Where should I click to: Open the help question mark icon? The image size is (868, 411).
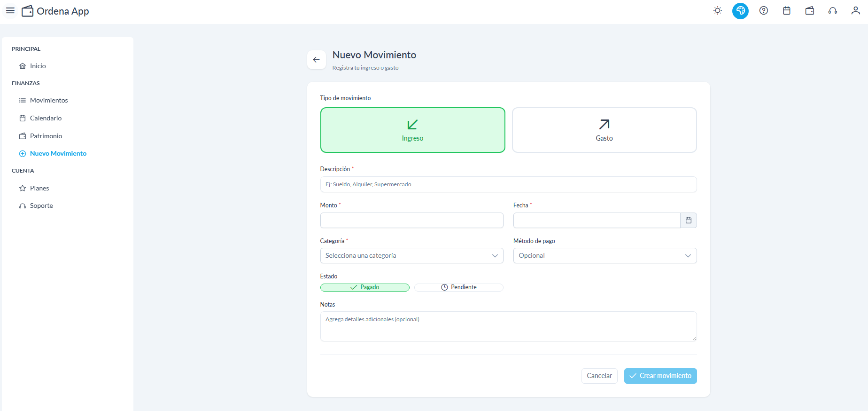[763, 10]
